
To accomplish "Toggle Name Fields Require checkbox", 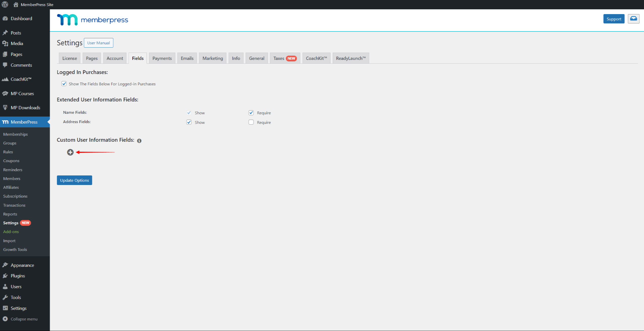I will coord(251,113).
